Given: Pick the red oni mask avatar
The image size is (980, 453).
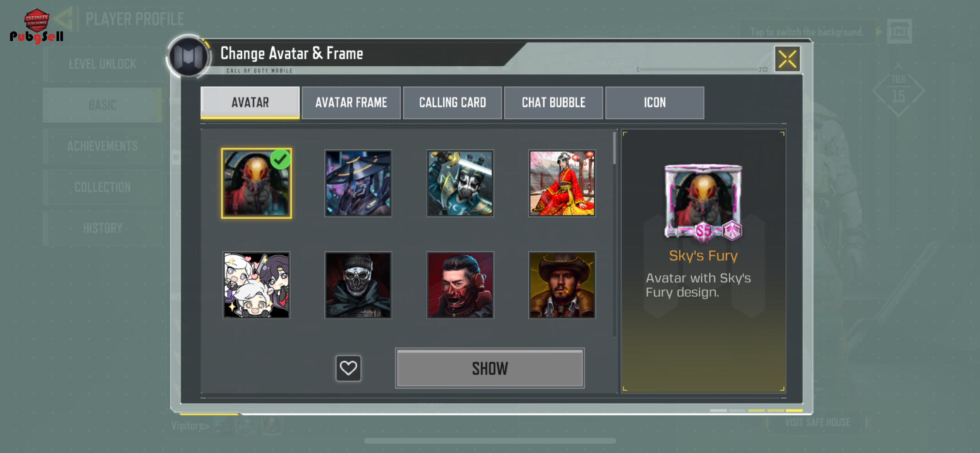Looking at the screenshot, I should pyautogui.click(x=460, y=285).
